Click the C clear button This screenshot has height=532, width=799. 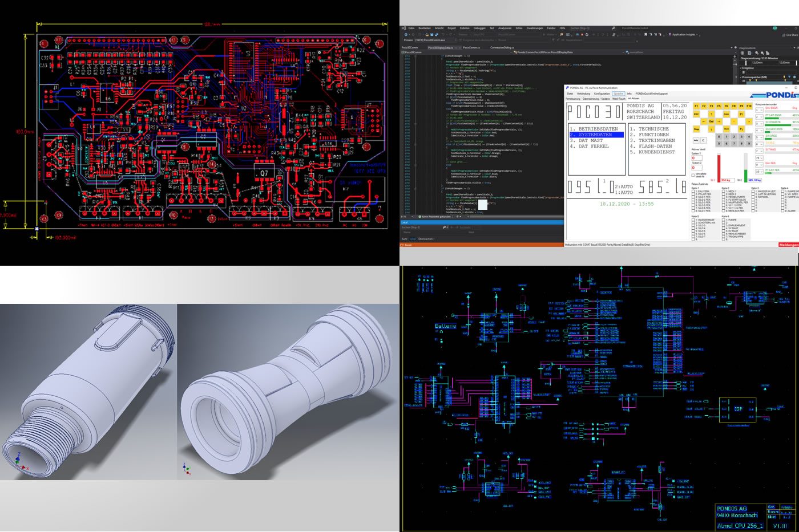pos(704,140)
